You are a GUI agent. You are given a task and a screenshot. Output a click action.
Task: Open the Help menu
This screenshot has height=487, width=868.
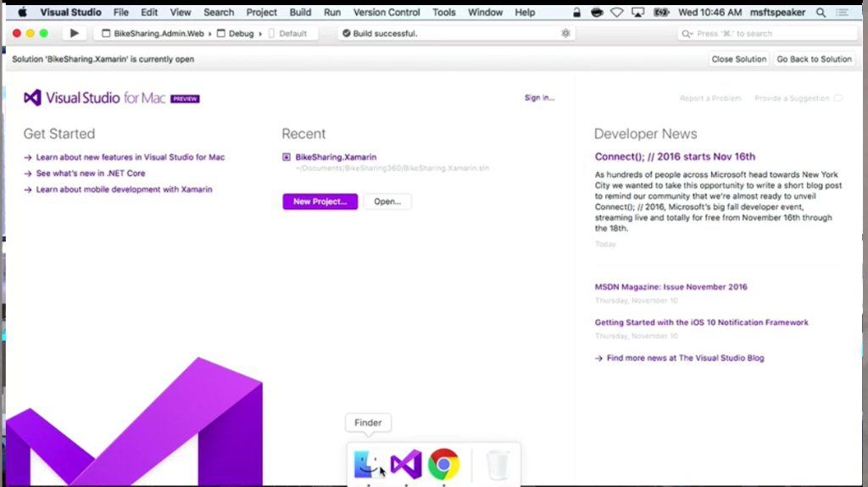pos(525,12)
